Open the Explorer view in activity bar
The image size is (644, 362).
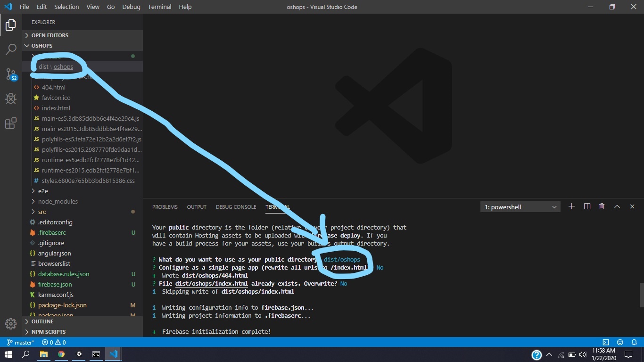point(11,25)
